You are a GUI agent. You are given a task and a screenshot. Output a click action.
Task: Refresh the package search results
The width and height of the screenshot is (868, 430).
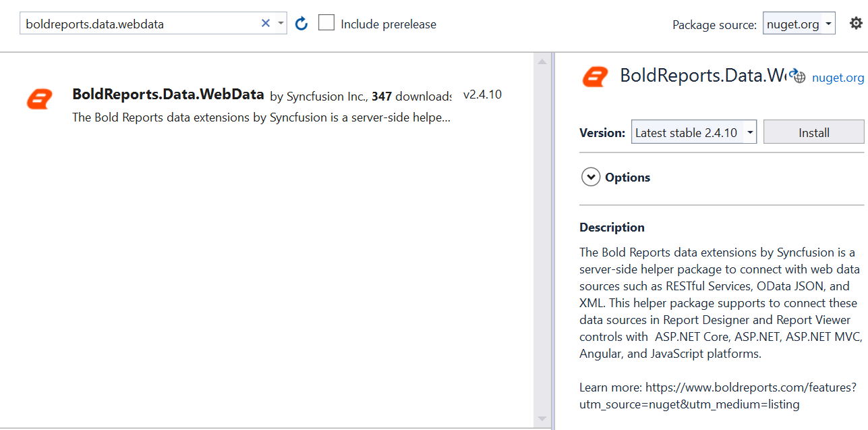pos(301,22)
